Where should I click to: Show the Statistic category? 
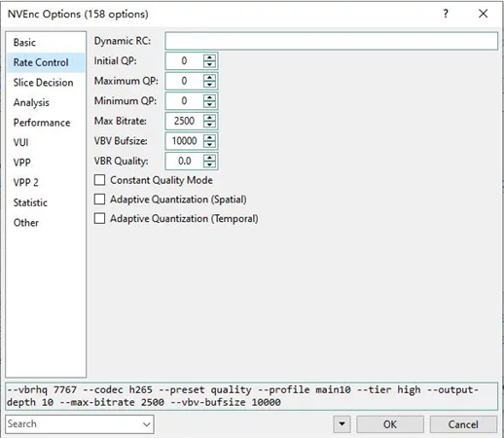tap(46, 202)
